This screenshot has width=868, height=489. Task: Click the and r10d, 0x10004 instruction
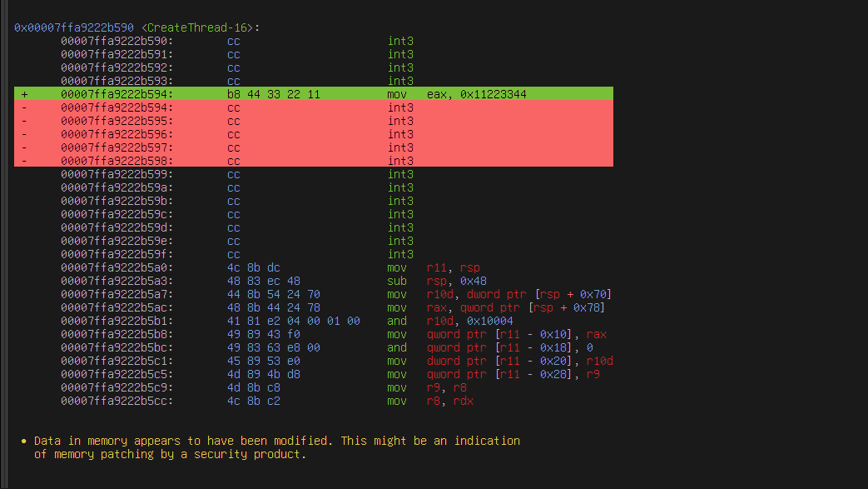(450, 321)
